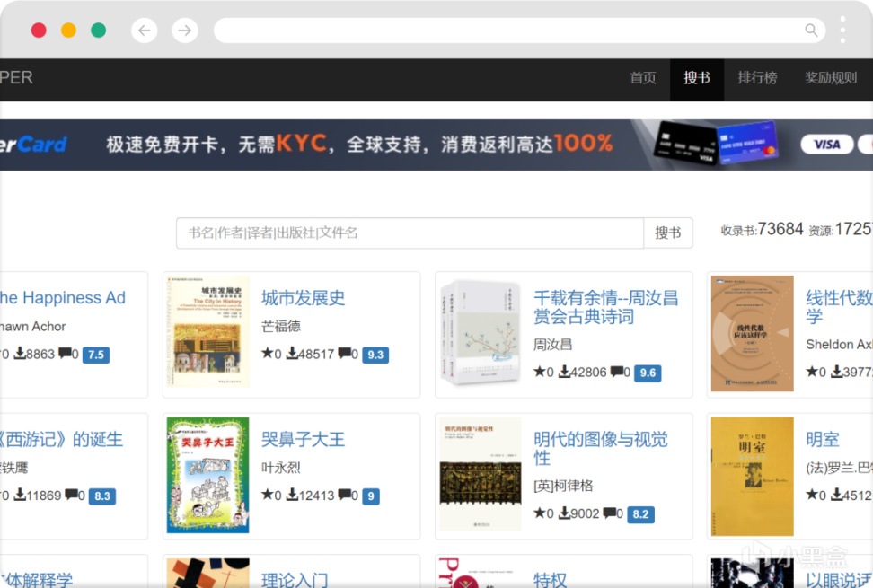Click the 9.6 rating badge
Viewport: 873px width, 588px height.
click(648, 373)
